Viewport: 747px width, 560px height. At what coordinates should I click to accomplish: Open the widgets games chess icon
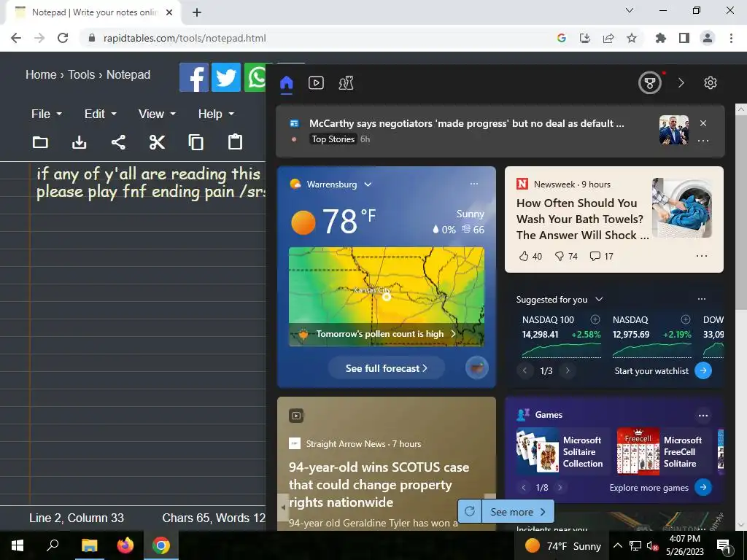pyautogui.click(x=346, y=83)
